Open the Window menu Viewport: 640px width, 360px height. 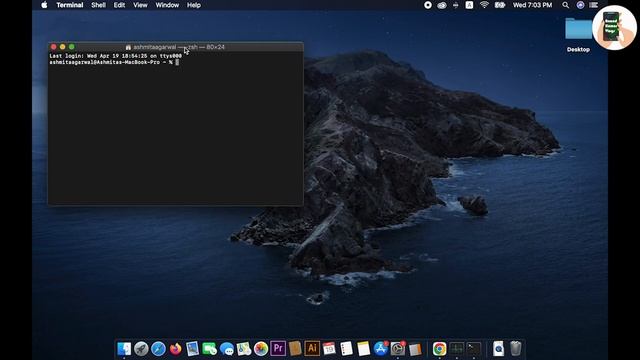[167, 5]
